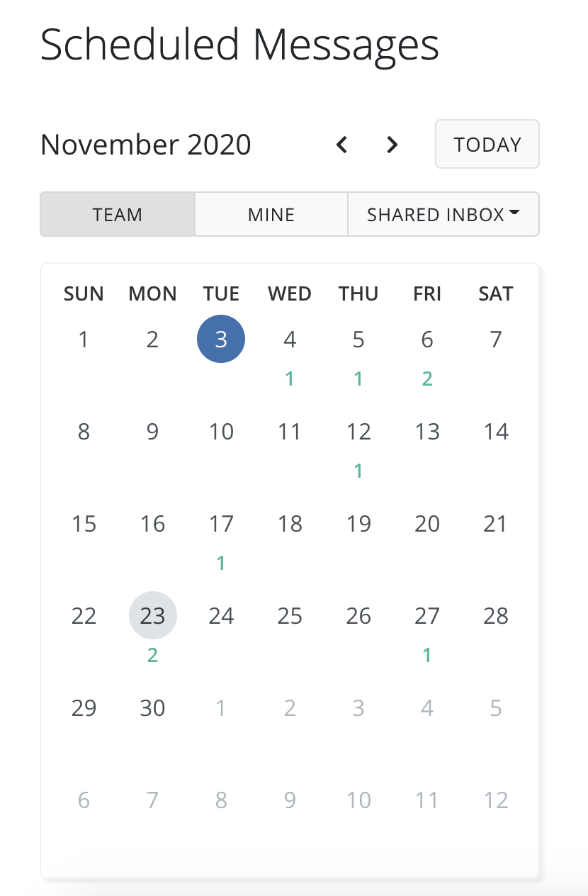The width and height of the screenshot is (588, 896).
Task: Select November 23 in the calendar
Action: coord(152,616)
